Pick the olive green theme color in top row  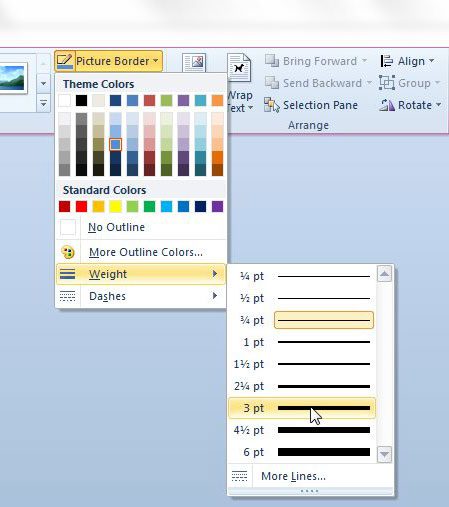(166, 100)
